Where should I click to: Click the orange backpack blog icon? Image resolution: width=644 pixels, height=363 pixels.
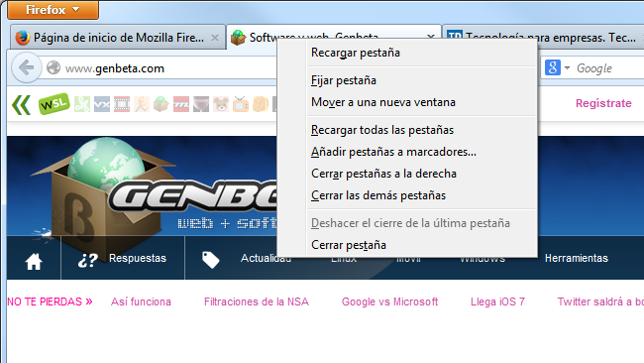pyautogui.click(x=261, y=104)
